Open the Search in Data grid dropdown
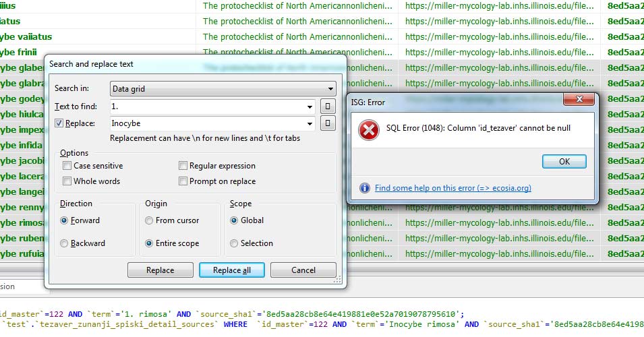Screen dimensions: 644x337 coord(223,89)
